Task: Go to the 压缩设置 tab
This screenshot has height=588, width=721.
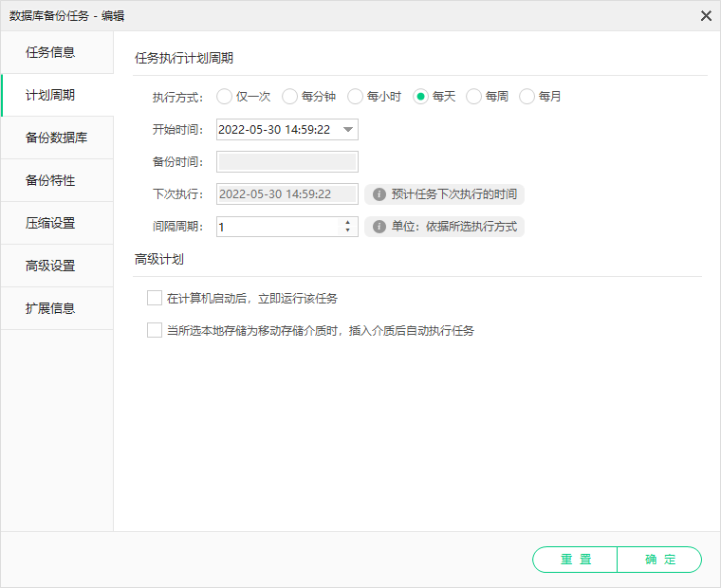Action: (57, 223)
